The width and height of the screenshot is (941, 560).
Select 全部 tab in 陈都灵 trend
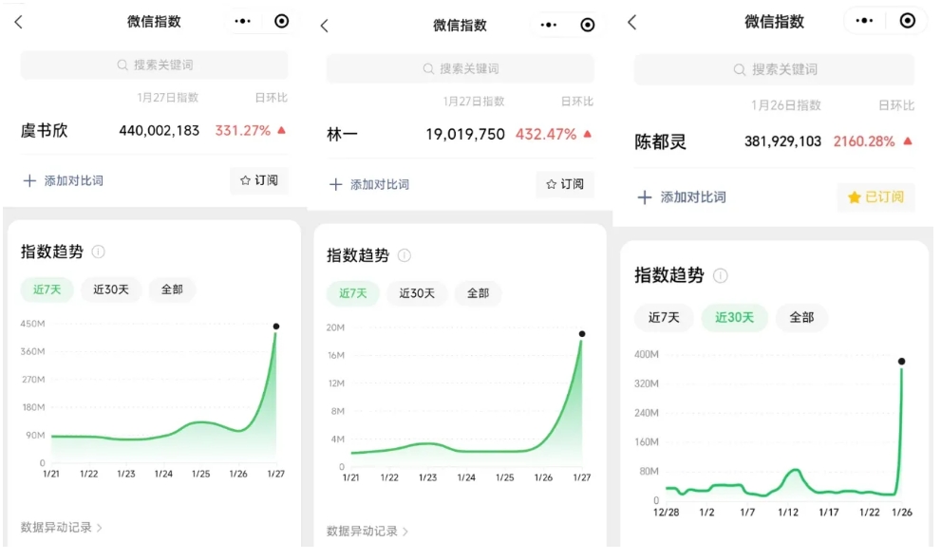(x=801, y=317)
